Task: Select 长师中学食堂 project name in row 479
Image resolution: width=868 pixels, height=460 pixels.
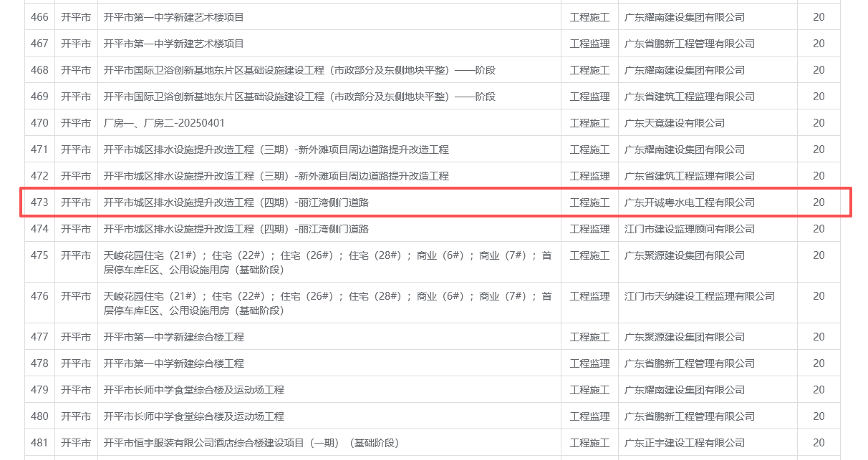Action: [x=194, y=390]
